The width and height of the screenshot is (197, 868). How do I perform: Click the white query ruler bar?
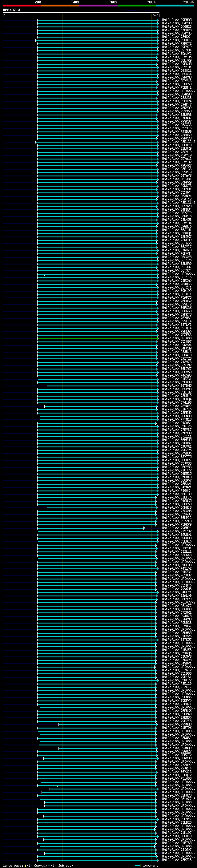click(81, 13)
